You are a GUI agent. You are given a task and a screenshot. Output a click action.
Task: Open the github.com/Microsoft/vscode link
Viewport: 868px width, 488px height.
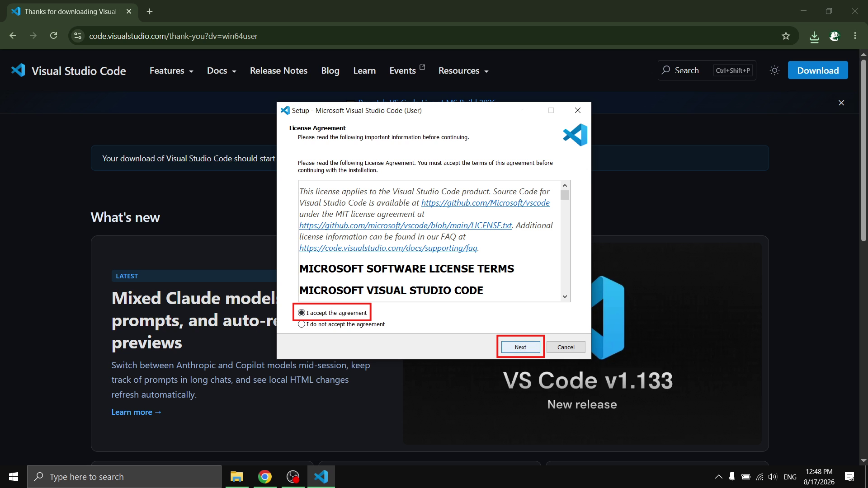pyautogui.click(x=485, y=203)
